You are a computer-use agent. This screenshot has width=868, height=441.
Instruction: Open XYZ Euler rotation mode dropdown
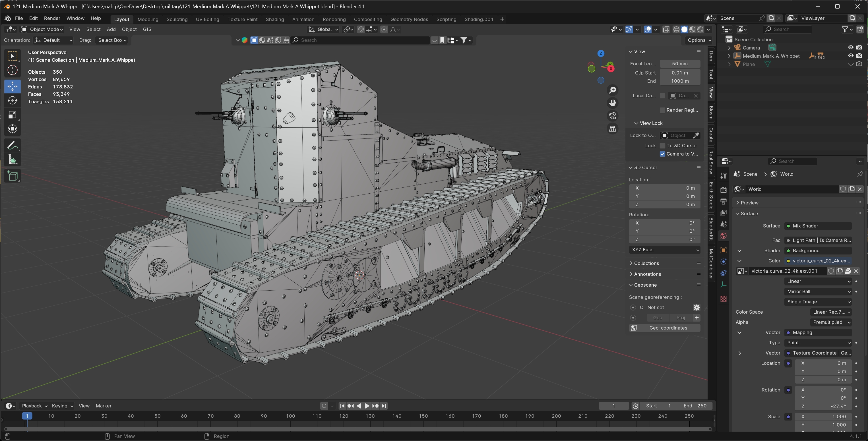[x=664, y=250]
